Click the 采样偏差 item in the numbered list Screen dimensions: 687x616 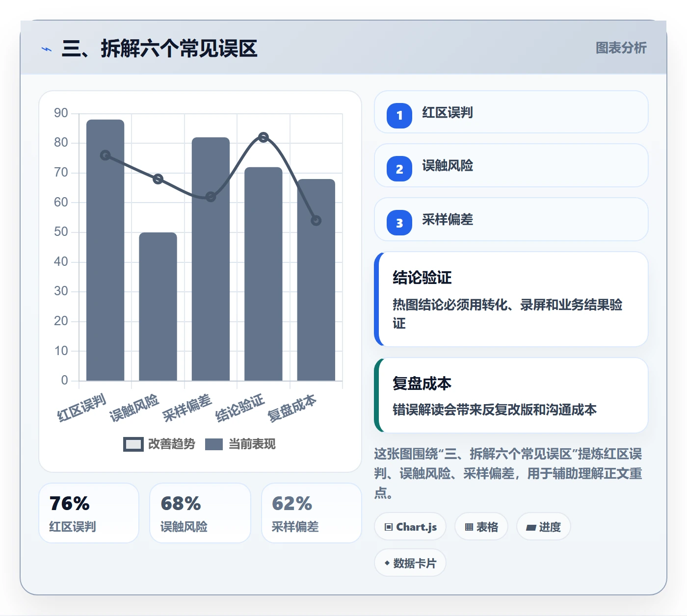pos(511,219)
